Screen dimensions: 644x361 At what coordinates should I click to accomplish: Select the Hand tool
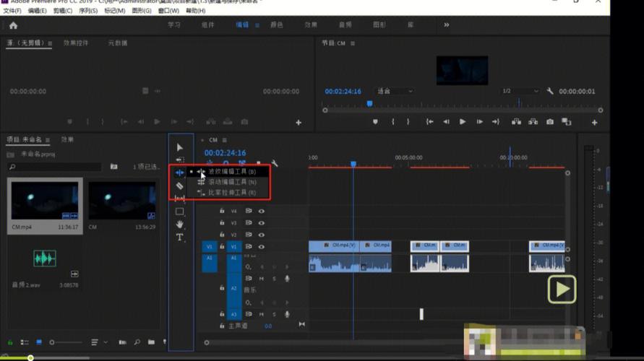[x=179, y=225]
